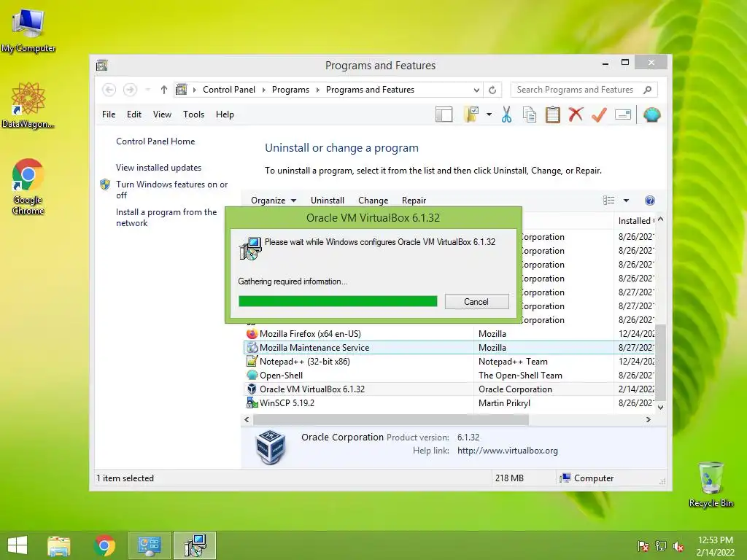Click the vertical scrollbar up arrow
Image resolution: width=747 pixels, height=560 pixels.
660,219
